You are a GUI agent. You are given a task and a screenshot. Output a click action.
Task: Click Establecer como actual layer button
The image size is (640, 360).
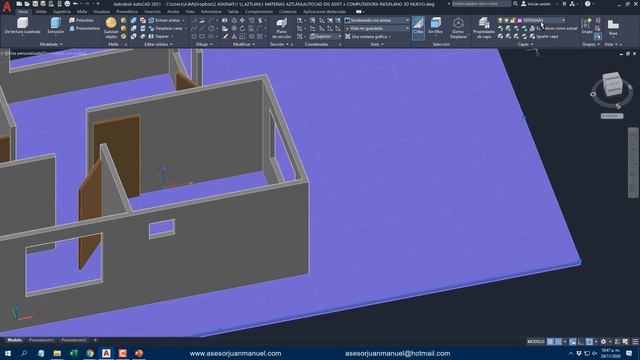[554, 28]
